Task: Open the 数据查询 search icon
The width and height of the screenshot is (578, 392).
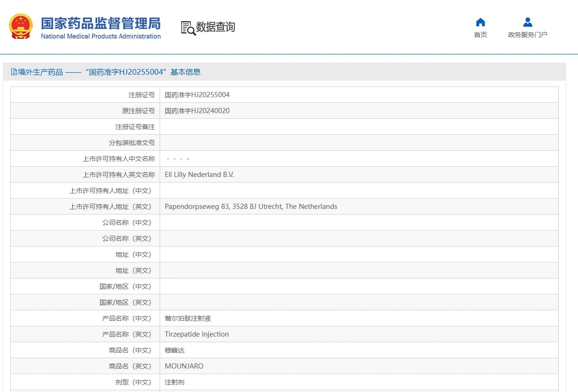Action: (x=188, y=28)
